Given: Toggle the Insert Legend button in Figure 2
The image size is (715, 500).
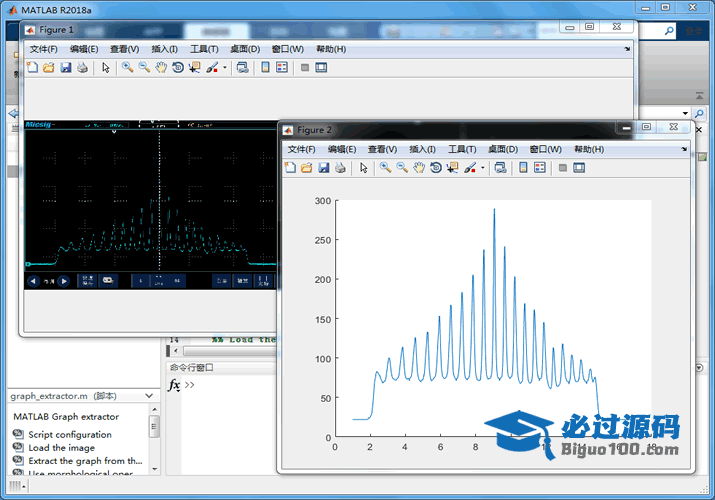Looking at the screenshot, I should (x=540, y=168).
